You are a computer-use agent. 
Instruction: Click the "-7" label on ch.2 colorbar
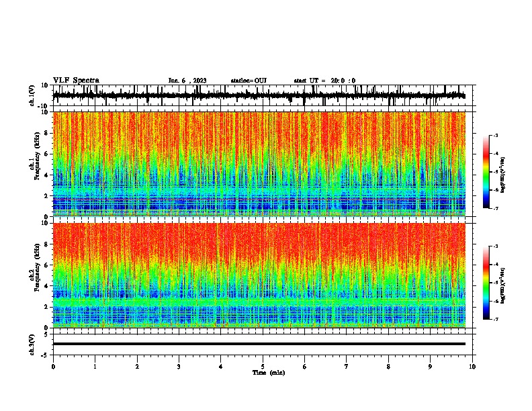pos(496,320)
